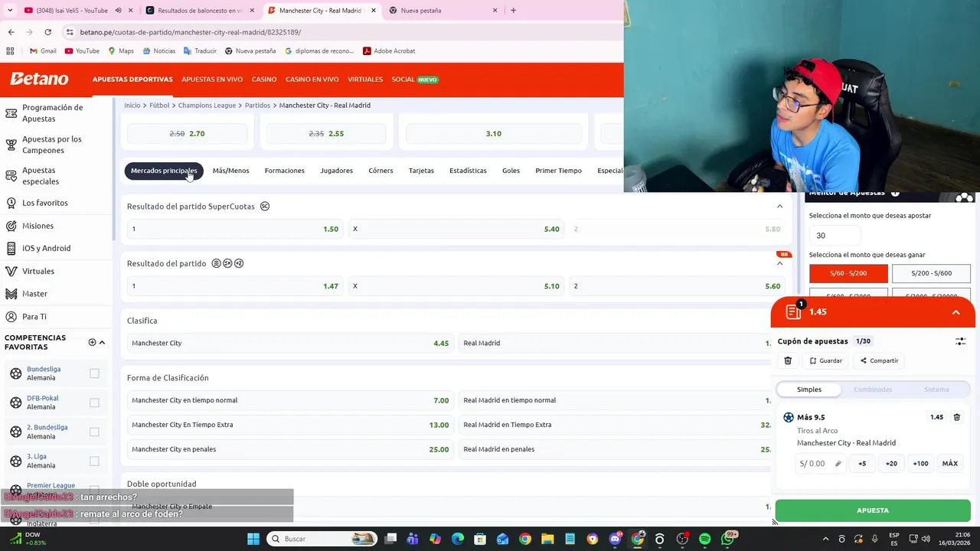Save the coupon with Guardar button
The width and height of the screenshot is (980, 551).
825,360
